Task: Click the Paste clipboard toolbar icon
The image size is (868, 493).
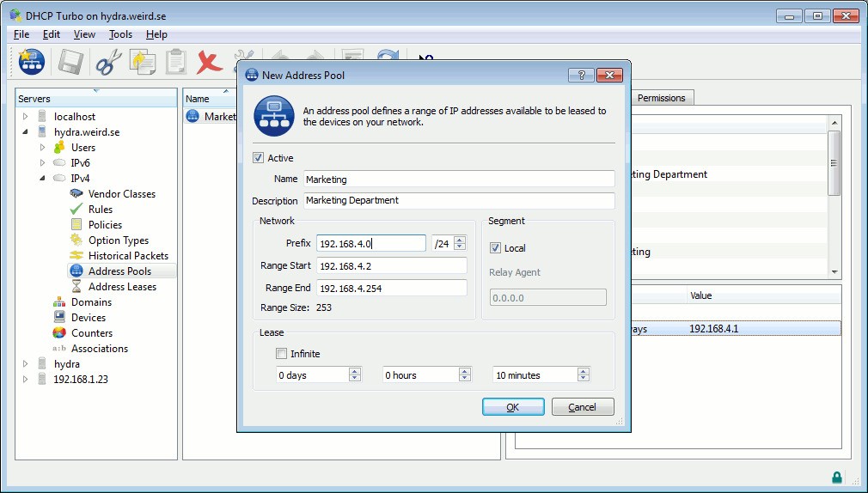Action: point(176,62)
